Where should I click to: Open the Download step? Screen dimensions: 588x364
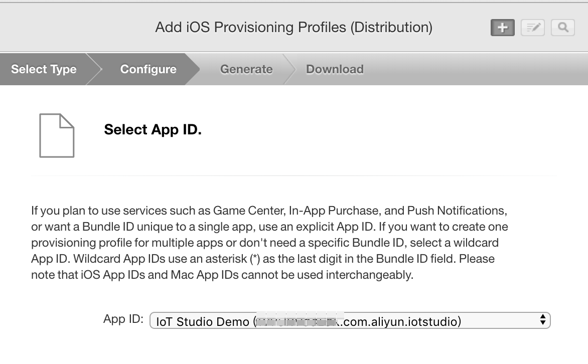coord(335,69)
